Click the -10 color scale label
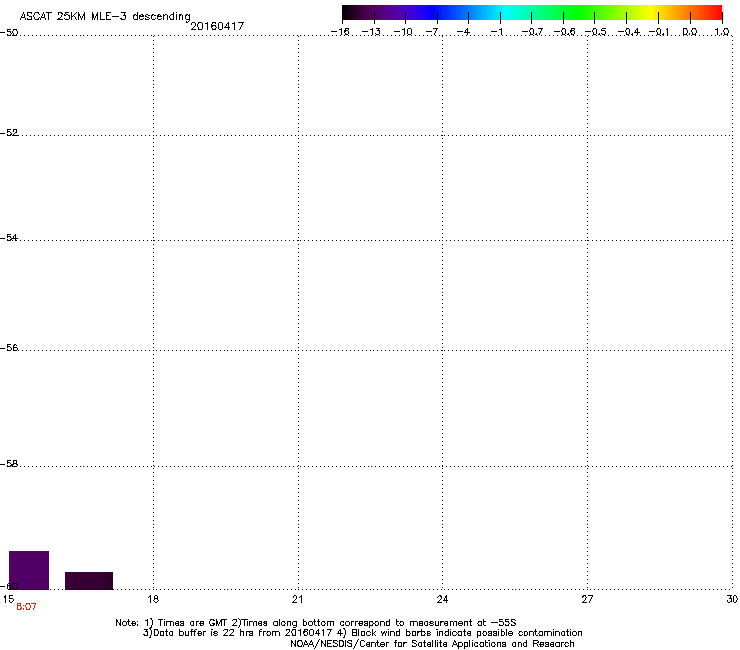Image resolution: width=740 pixels, height=650 pixels. (403, 32)
